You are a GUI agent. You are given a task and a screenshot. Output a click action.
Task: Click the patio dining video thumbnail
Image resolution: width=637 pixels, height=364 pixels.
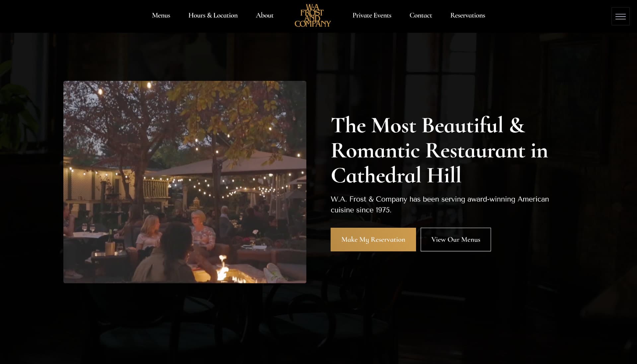tap(185, 182)
